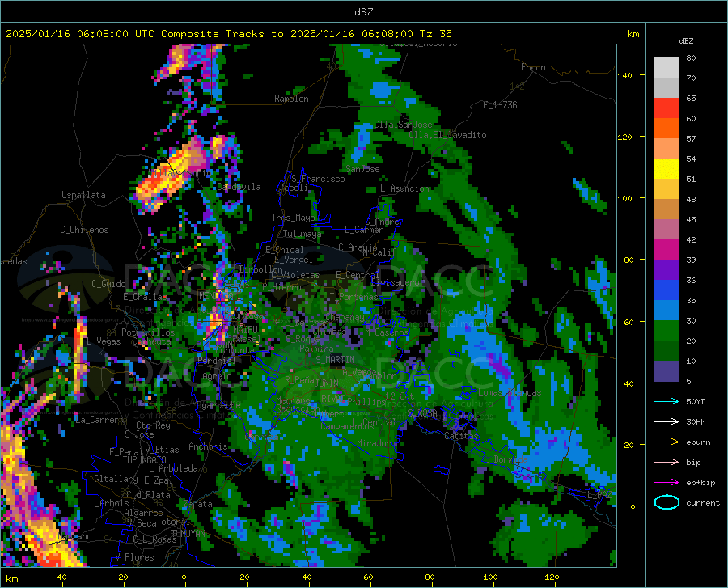
Task: Click the Encon place label
Action: (533, 67)
